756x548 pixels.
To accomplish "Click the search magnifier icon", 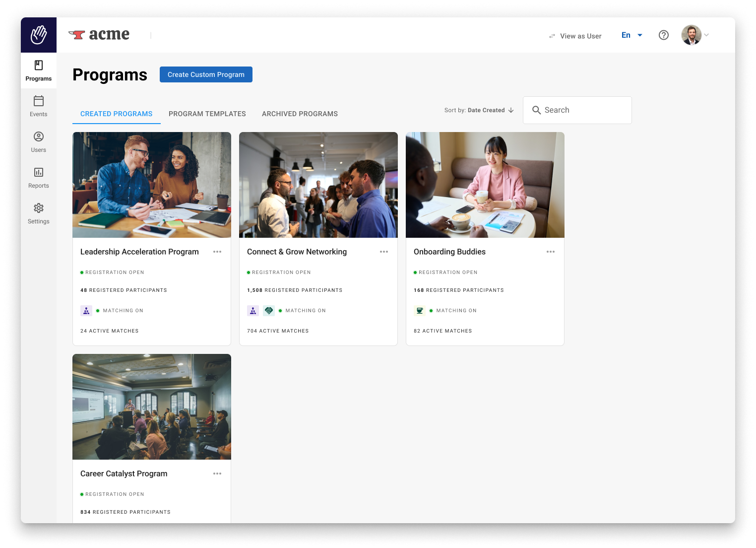I will [536, 110].
